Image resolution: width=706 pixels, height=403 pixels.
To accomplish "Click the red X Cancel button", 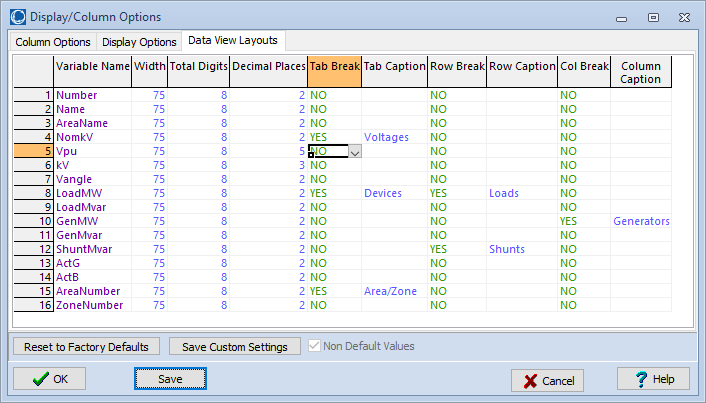I will (x=547, y=380).
